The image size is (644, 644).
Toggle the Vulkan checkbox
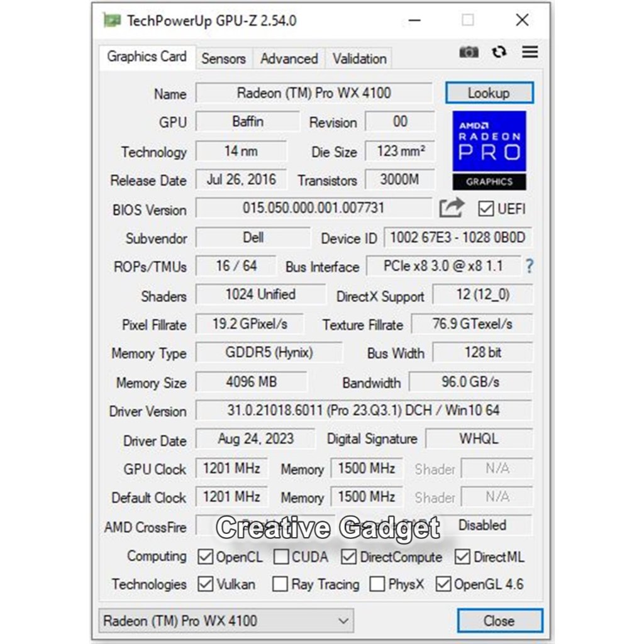pyautogui.click(x=205, y=584)
